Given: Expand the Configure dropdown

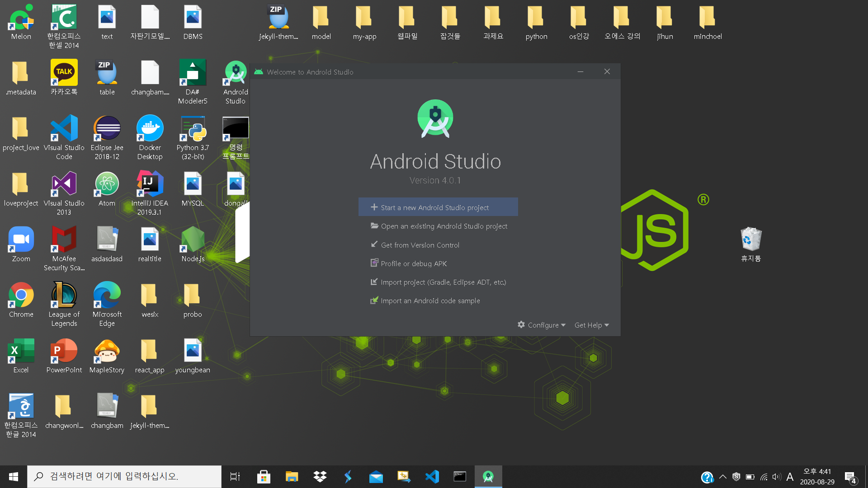Looking at the screenshot, I should [x=542, y=325].
